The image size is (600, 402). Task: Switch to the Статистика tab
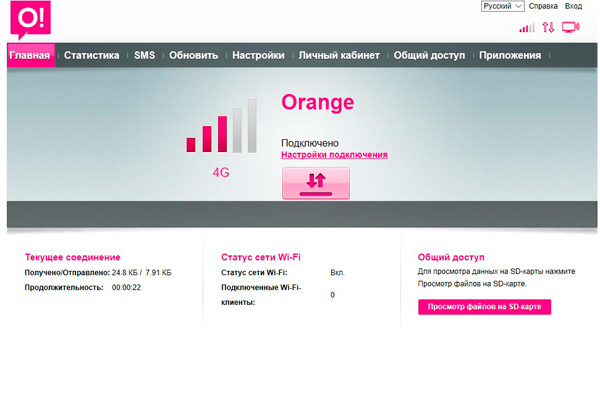(92, 56)
